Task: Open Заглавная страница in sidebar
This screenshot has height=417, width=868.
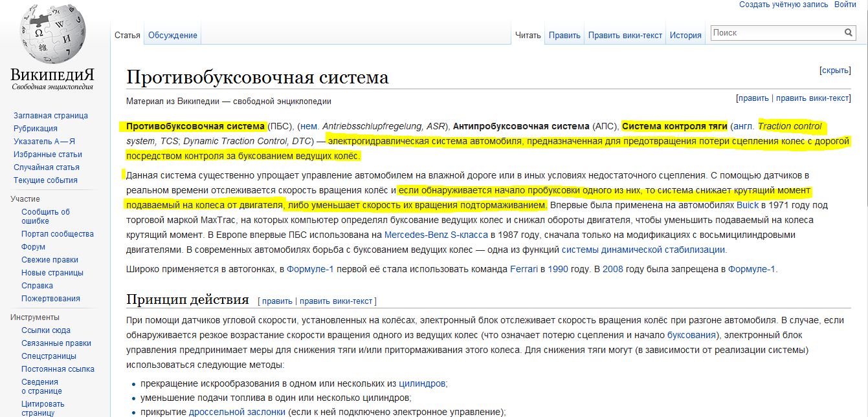Action: click(x=50, y=116)
